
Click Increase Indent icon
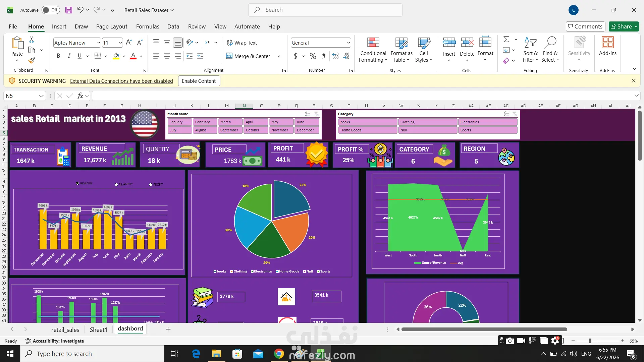200,56
